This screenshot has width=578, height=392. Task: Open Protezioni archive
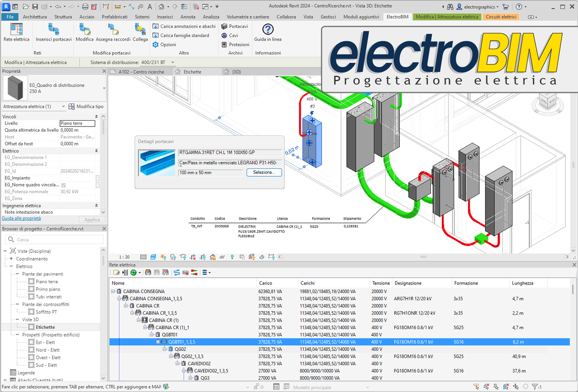235,45
